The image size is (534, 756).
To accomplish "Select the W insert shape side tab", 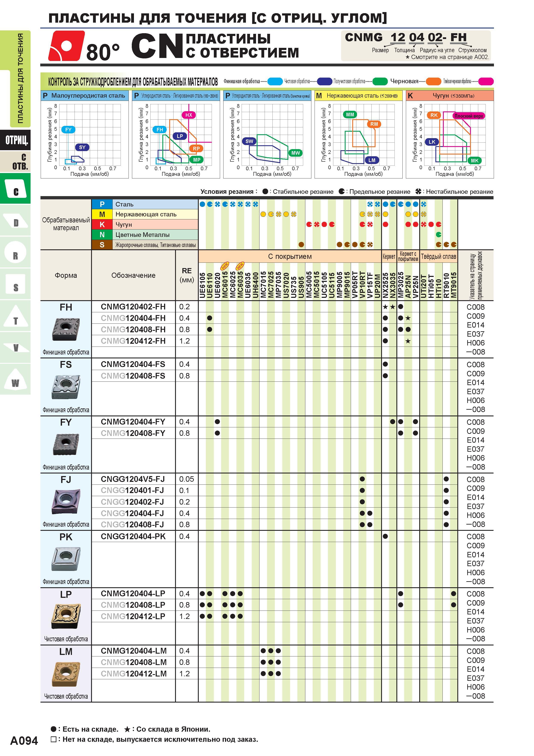I will pos(16,380).
